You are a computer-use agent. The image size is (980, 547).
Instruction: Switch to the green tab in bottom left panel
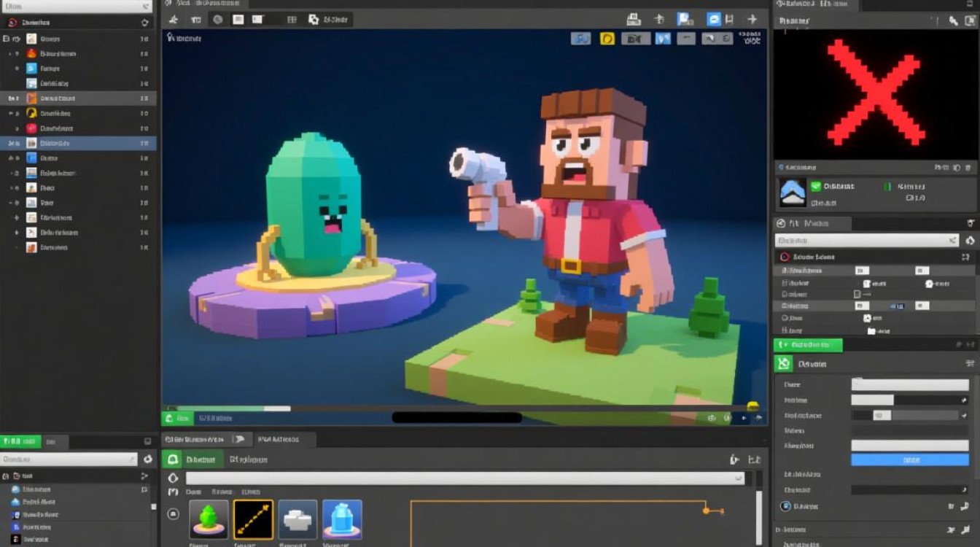(20, 441)
